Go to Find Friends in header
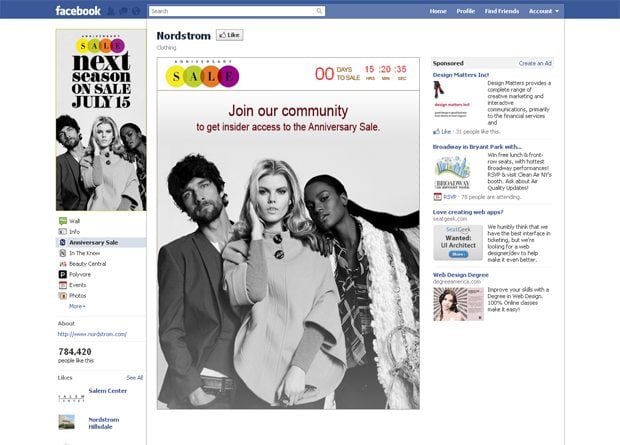The height and width of the screenshot is (445, 620). click(x=502, y=11)
